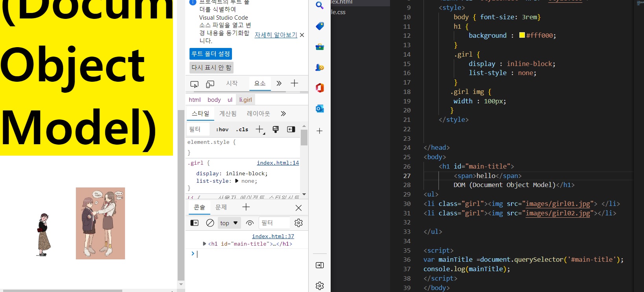Viewport: 644px width, 292px height.
Task: Switch to the 스타일 tab
Action: [x=201, y=114]
